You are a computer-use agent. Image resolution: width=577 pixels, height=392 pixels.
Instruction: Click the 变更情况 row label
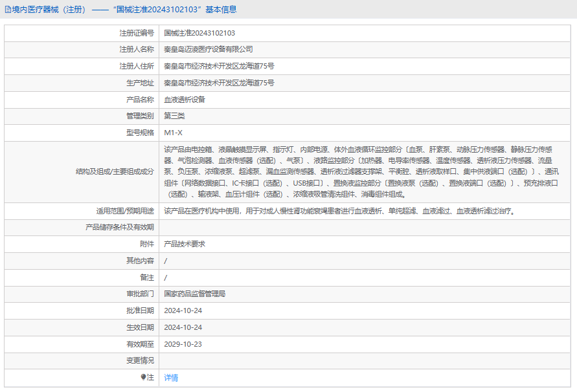140,360
